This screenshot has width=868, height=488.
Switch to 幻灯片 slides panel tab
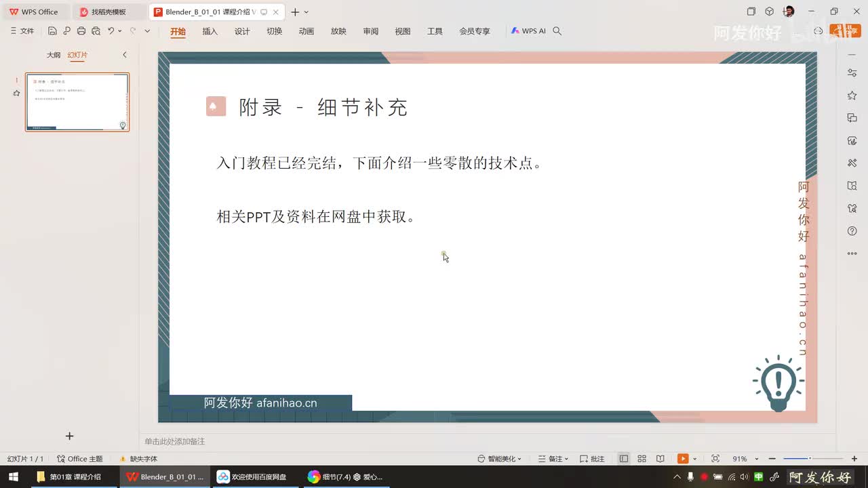[x=77, y=55]
